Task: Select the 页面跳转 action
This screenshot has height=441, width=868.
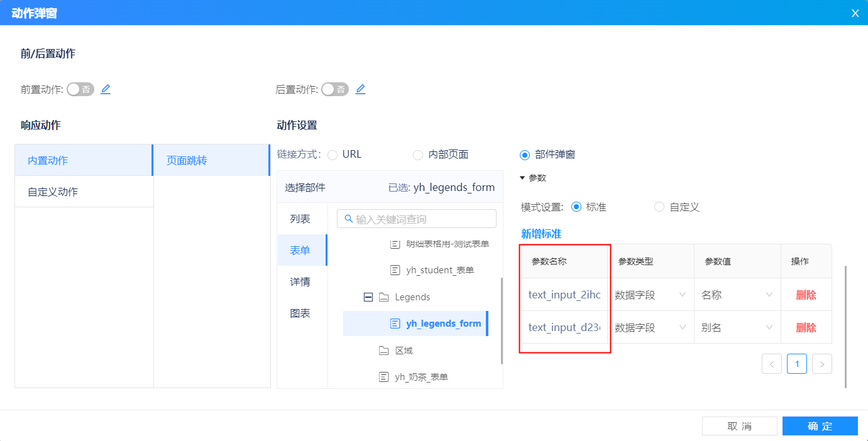Action: tap(212, 160)
